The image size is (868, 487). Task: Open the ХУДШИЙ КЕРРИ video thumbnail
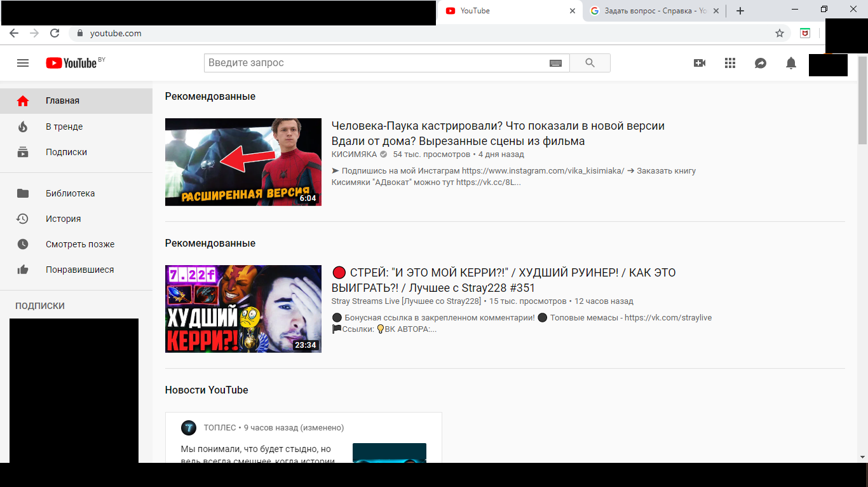(243, 309)
